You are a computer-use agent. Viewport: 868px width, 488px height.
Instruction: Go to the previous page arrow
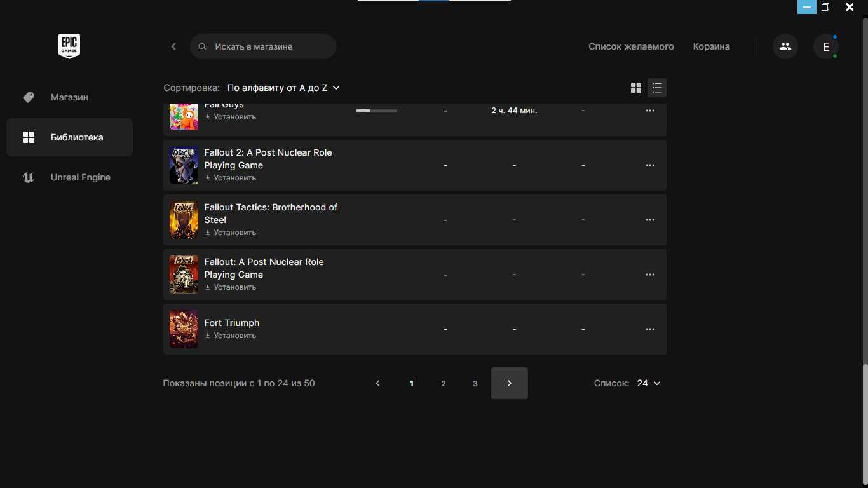point(378,383)
